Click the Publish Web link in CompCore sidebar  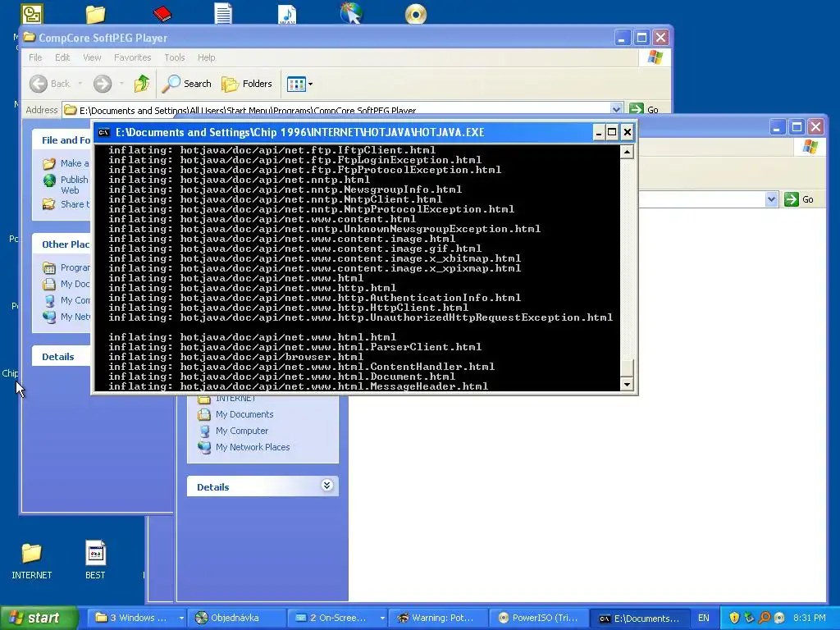click(x=74, y=185)
